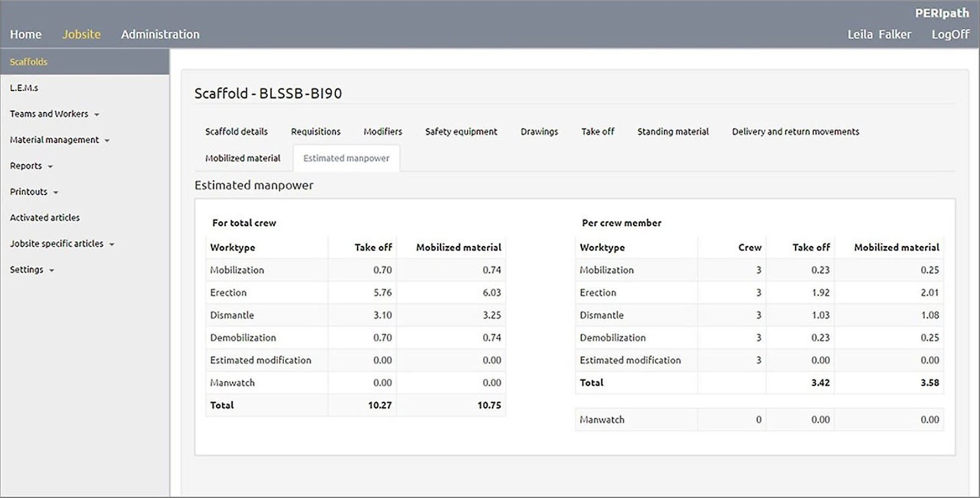The image size is (980, 498).
Task: Open the Administration menu
Action: 160,34
